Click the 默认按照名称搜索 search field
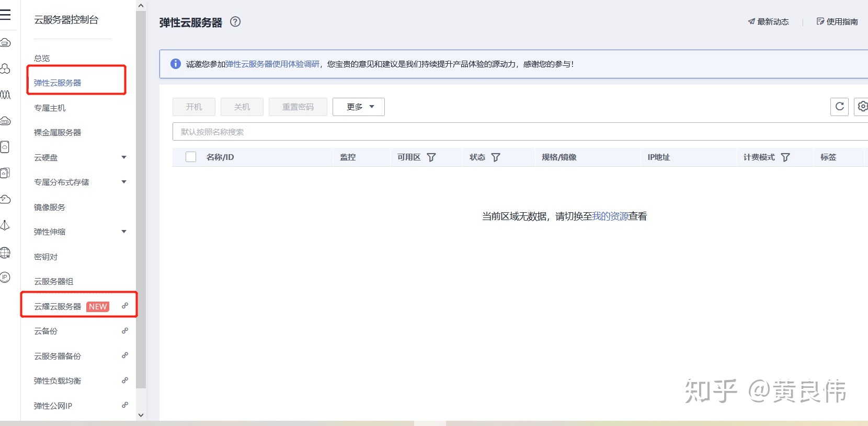Viewport: 868px width, 426px height. click(x=520, y=132)
